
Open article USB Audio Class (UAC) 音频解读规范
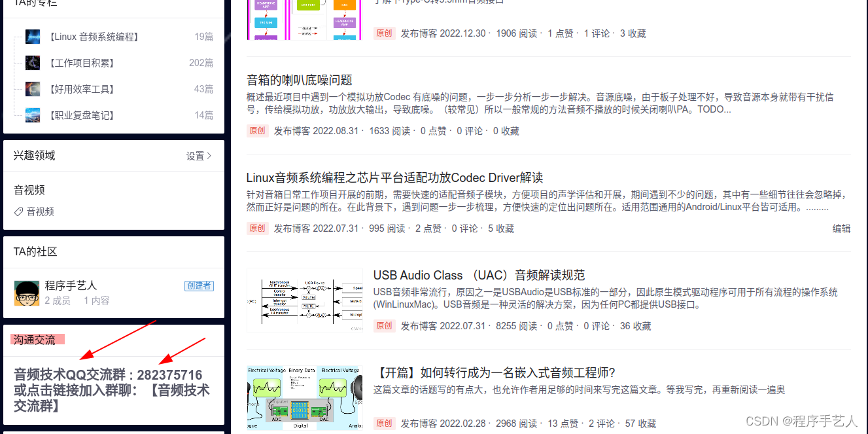[479, 275]
